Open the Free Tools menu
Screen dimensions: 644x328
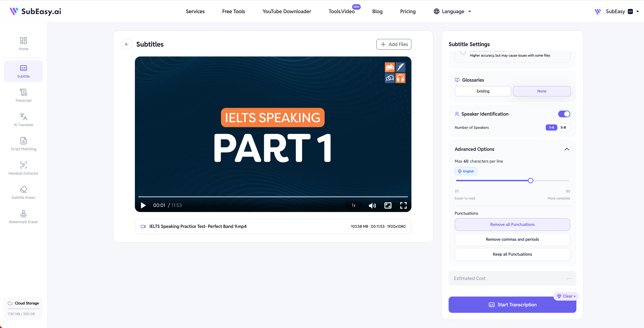pyautogui.click(x=233, y=11)
